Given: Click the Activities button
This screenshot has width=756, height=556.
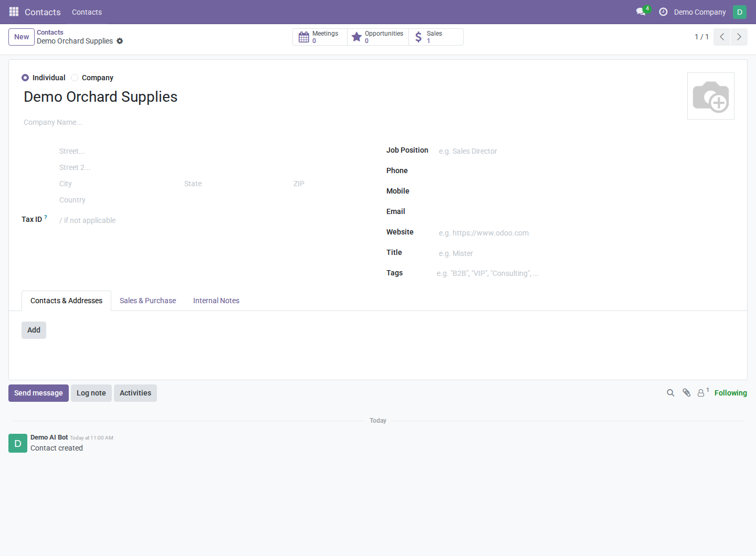Looking at the screenshot, I should point(135,393).
